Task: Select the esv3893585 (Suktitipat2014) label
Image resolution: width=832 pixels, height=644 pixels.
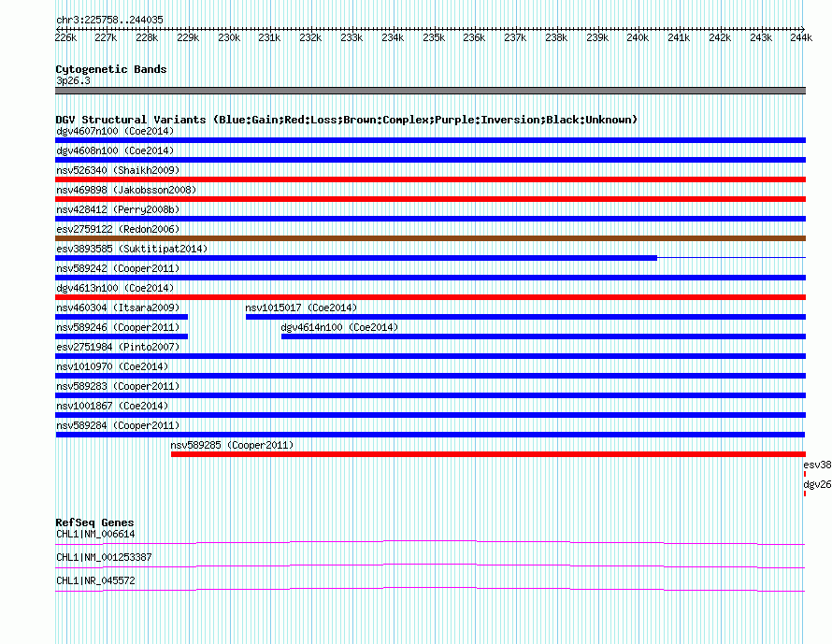Action: click(132, 249)
